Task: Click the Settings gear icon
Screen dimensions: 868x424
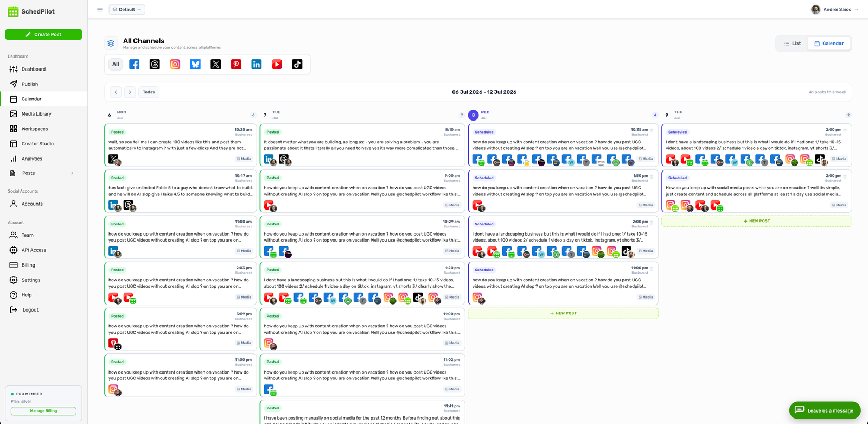Action: click(14, 280)
